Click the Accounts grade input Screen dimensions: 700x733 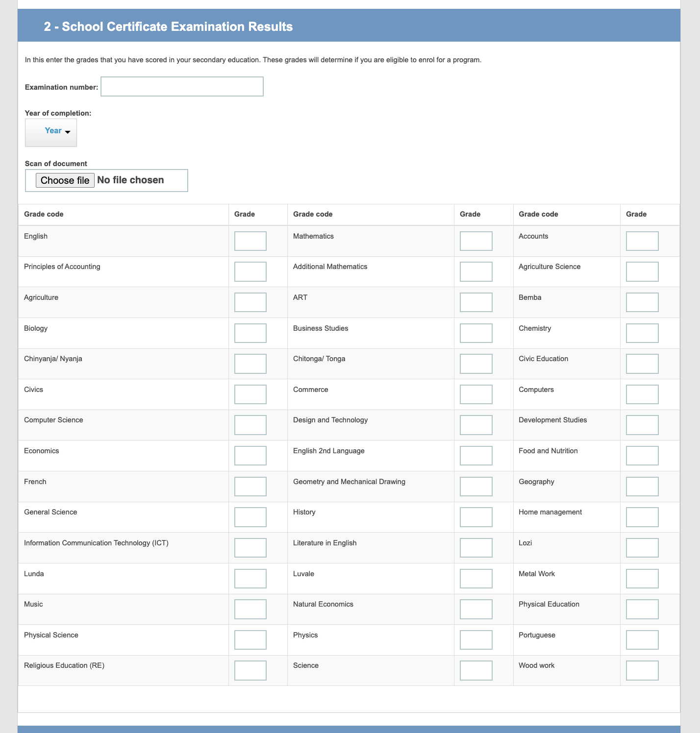point(642,241)
